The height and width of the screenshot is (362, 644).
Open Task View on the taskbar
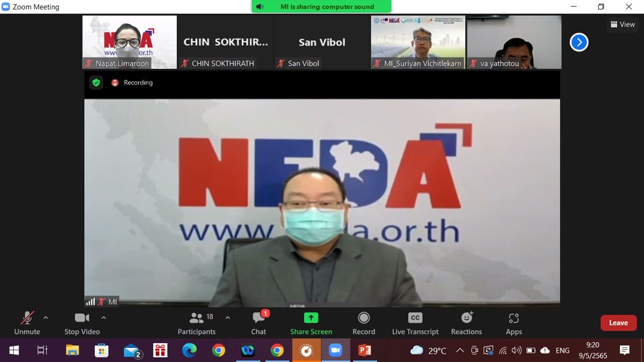tap(43, 350)
